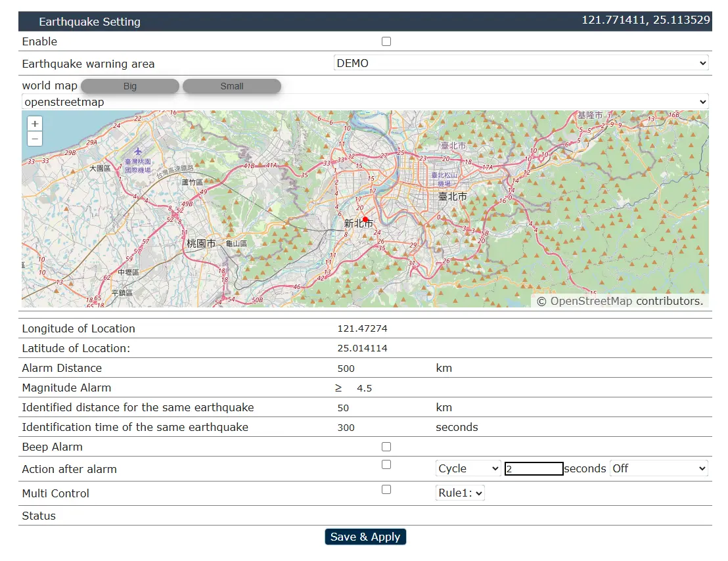The image size is (728, 561).
Task: Check the Action after alarm box
Action: click(386, 464)
